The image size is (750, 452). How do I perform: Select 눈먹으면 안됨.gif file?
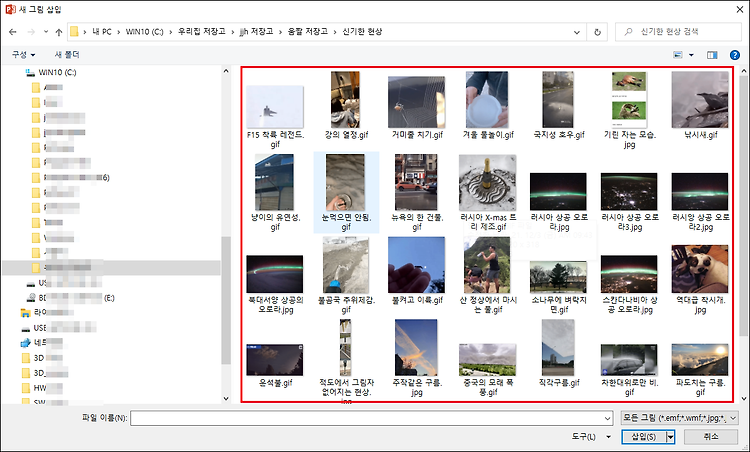coord(346,193)
